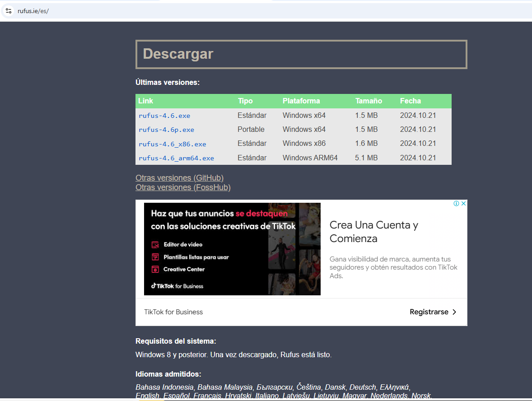The width and height of the screenshot is (532, 401).
Task: Click the site information icon in address bar
Action: pos(9,11)
